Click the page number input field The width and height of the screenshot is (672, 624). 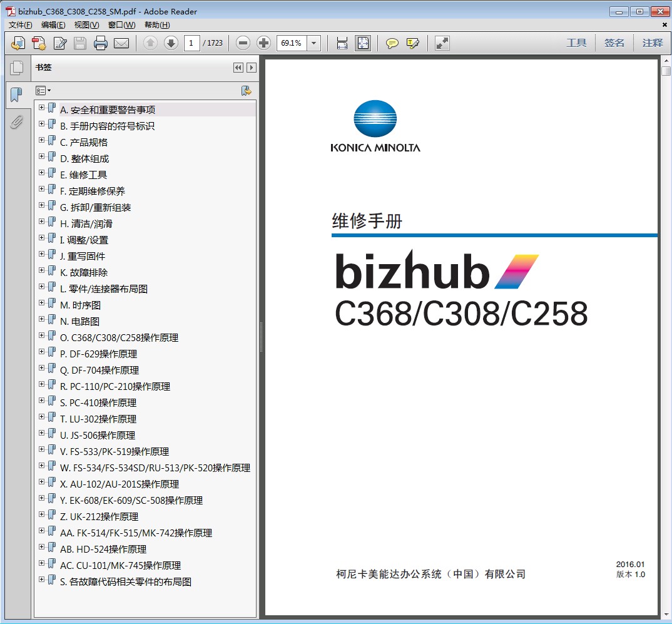pos(191,43)
